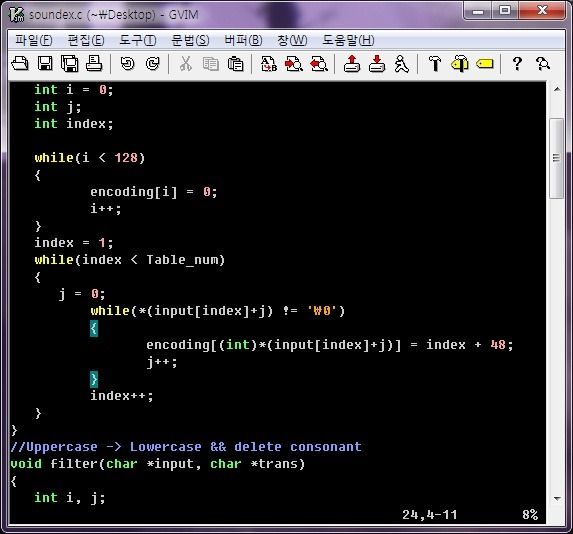Viewport: 573px width, 534px height.
Task: Open the 도구(T) menu
Action: tap(138, 40)
